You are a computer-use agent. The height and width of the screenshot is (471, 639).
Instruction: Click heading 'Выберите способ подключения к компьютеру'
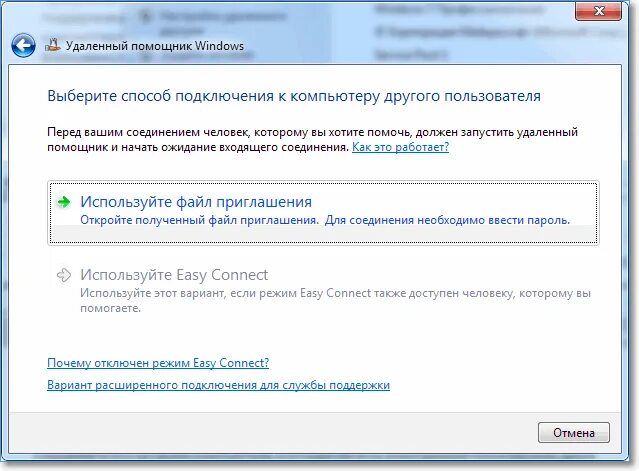214,96
